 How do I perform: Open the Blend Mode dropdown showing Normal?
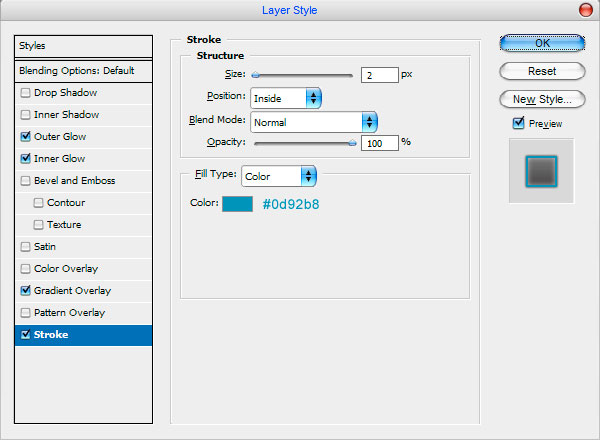tap(314, 122)
